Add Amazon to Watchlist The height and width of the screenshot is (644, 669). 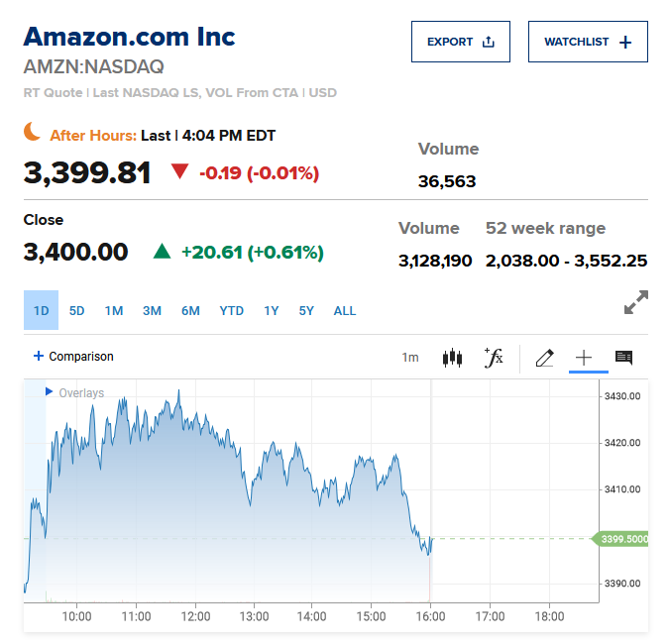[588, 42]
